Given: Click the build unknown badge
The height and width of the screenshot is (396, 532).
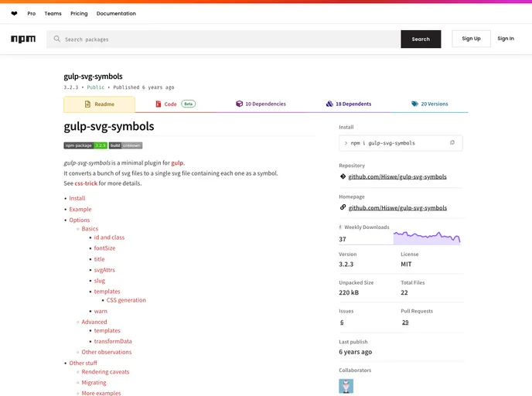Looking at the screenshot, I should [125, 145].
